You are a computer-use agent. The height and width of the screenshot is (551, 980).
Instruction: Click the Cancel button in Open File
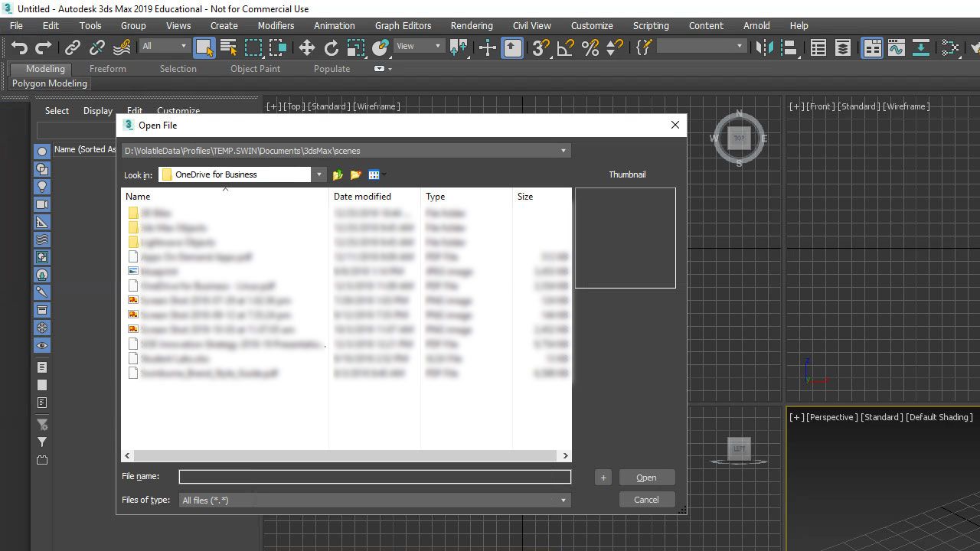[x=646, y=500]
